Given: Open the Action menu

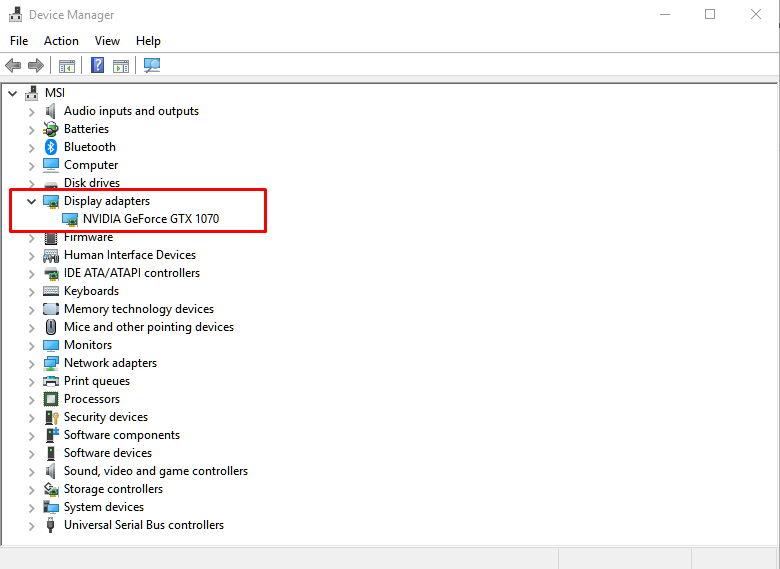Looking at the screenshot, I should tap(61, 41).
